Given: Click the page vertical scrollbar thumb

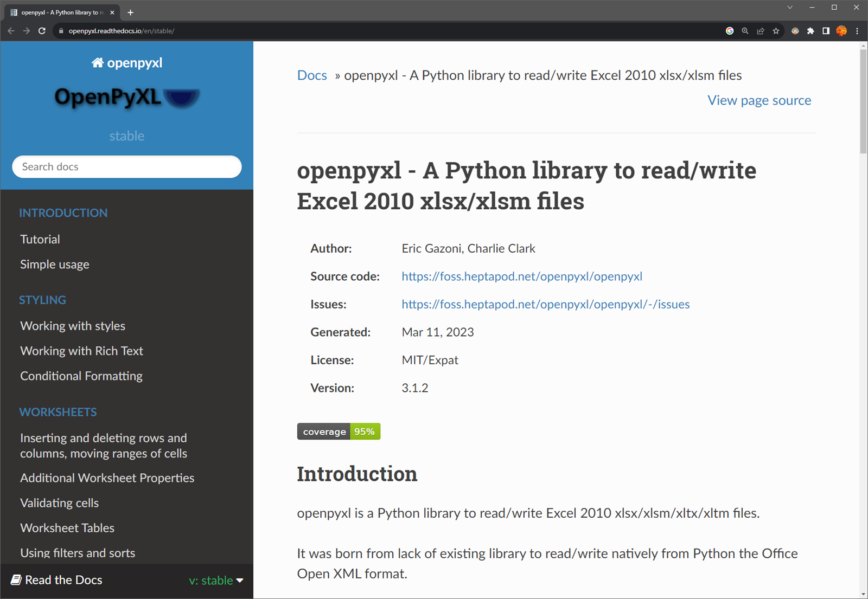Looking at the screenshot, I should 863,101.
